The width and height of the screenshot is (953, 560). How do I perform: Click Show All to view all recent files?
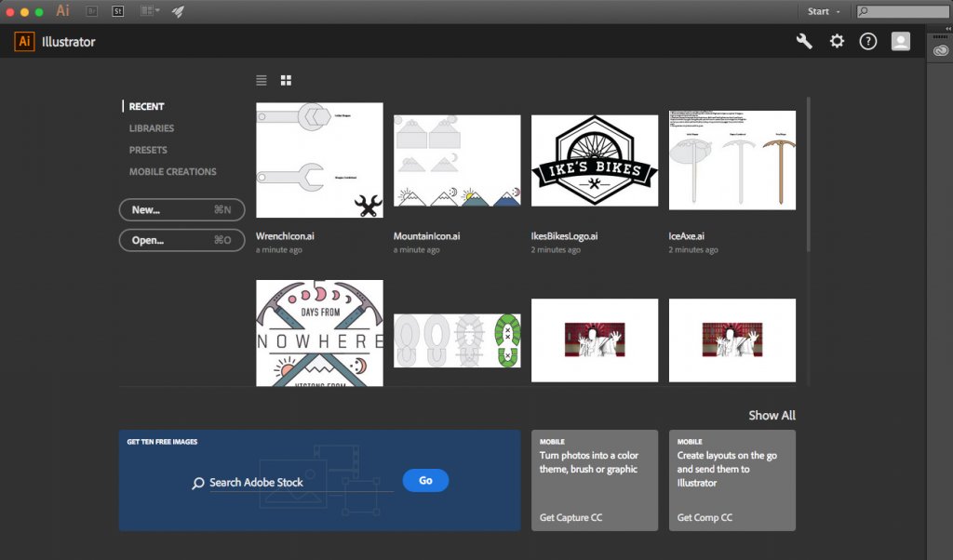pyautogui.click(x=772, y=415)
